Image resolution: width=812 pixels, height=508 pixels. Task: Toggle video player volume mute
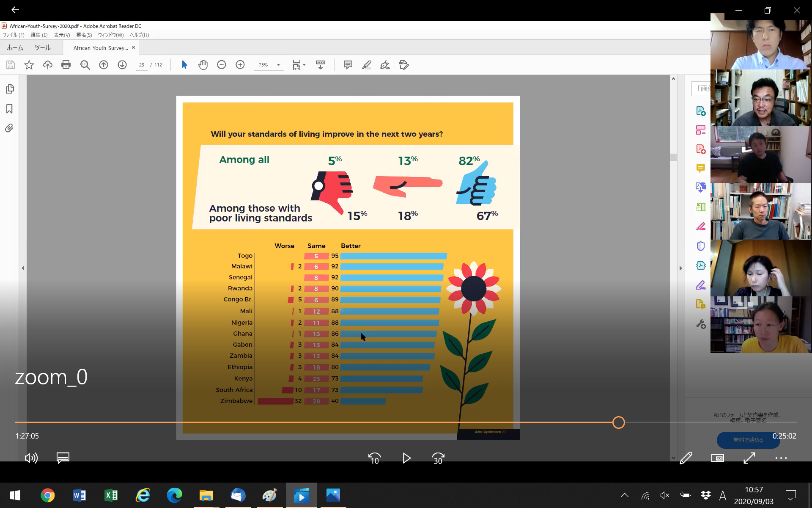[31, 458]
